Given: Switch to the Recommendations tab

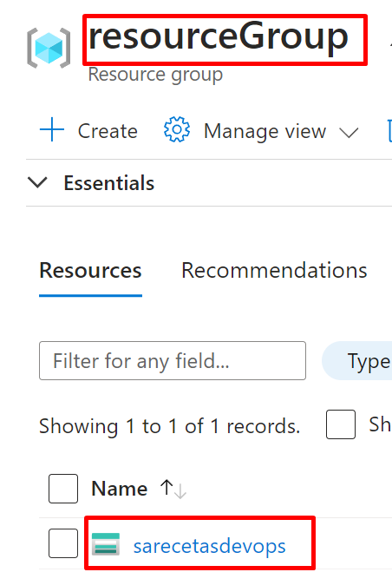Looking at the screenshot, I should 274,271.
